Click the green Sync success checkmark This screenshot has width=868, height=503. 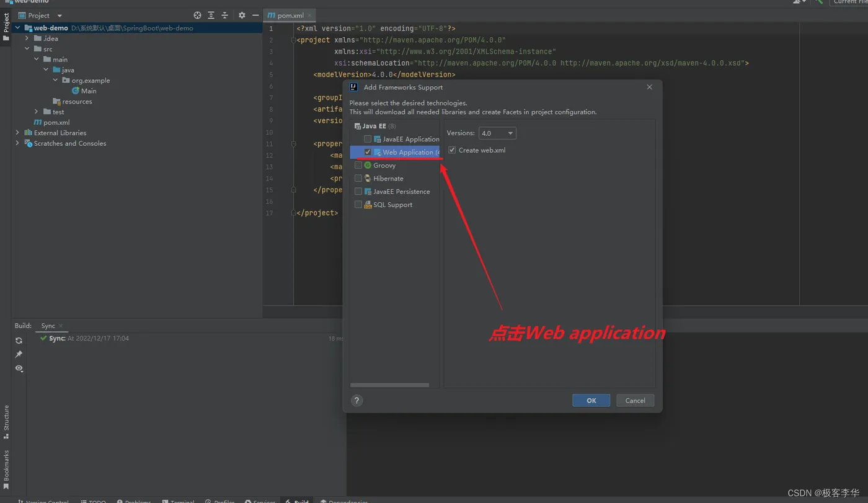tap(43, 338)
